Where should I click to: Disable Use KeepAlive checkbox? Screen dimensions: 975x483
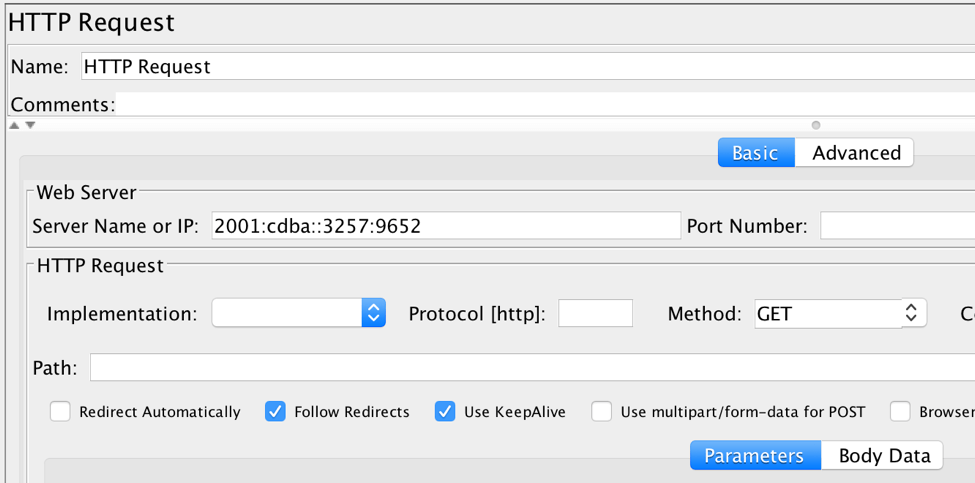(x=445, y=412)
